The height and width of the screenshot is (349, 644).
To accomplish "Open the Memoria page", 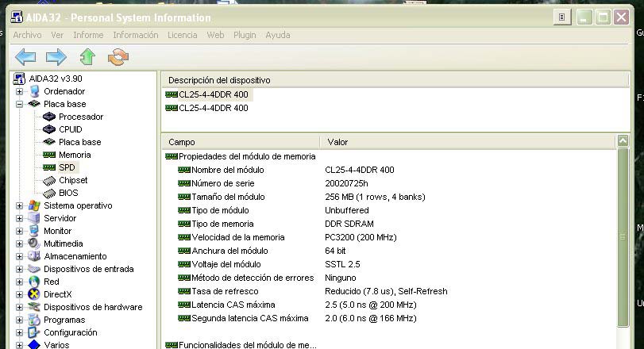I will pyautogui.click(x=75, y=155).
